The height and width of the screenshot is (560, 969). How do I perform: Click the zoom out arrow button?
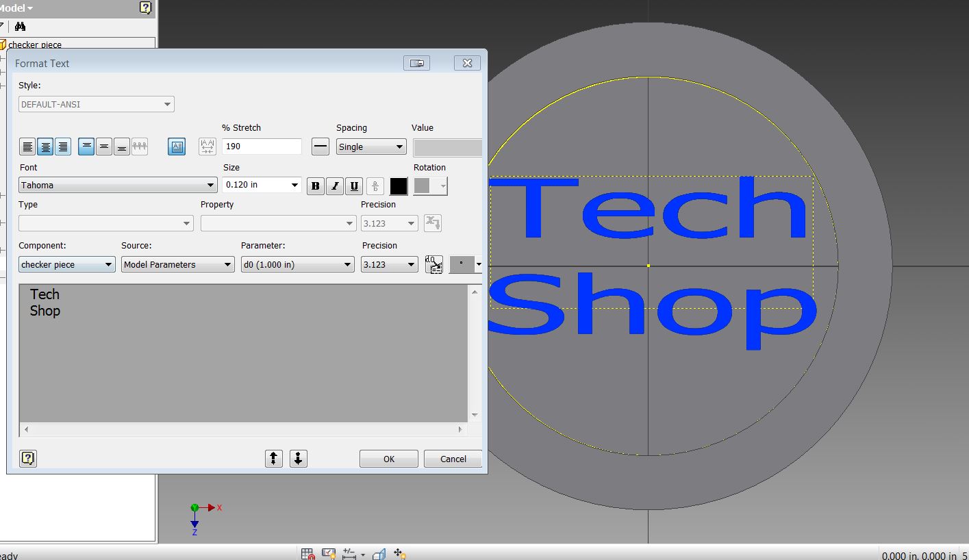point(299,459)
